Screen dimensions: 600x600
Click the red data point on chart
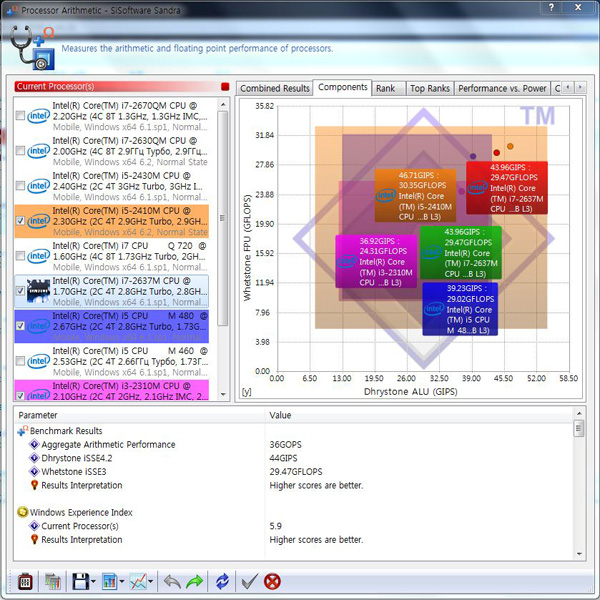(497, 153)
